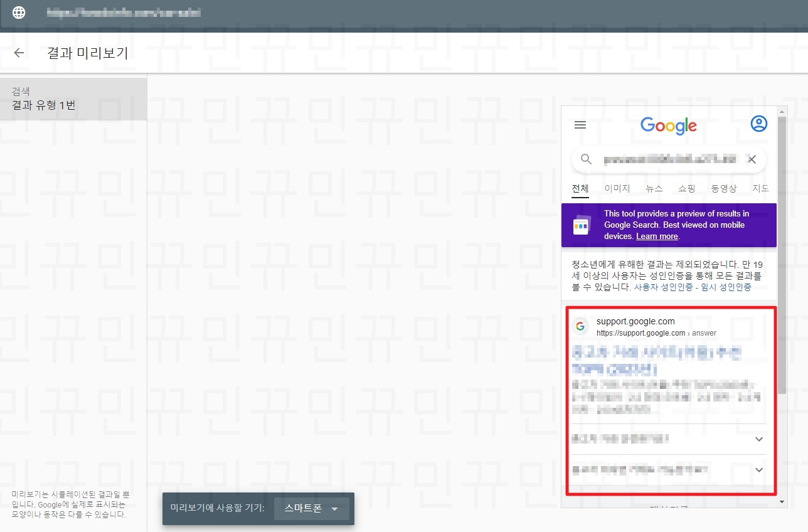Go back with the left arrow icon

pyautogui.click(x=19, y=53)
